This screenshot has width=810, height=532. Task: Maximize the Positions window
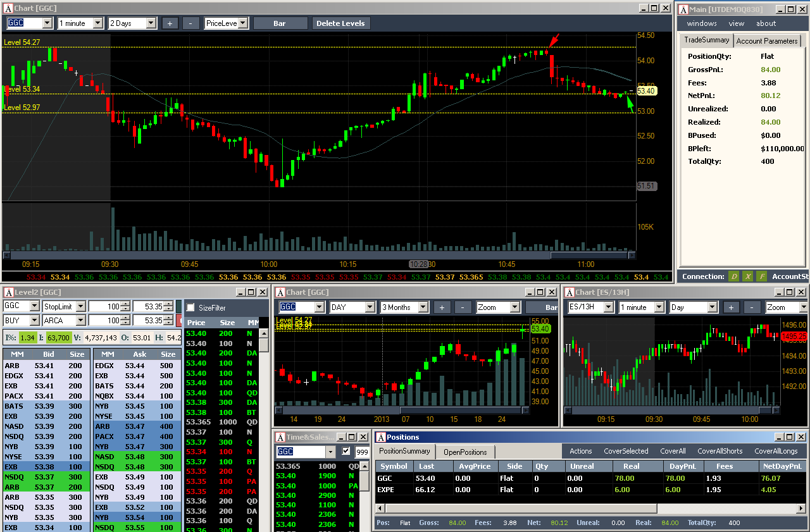(790, 437)
